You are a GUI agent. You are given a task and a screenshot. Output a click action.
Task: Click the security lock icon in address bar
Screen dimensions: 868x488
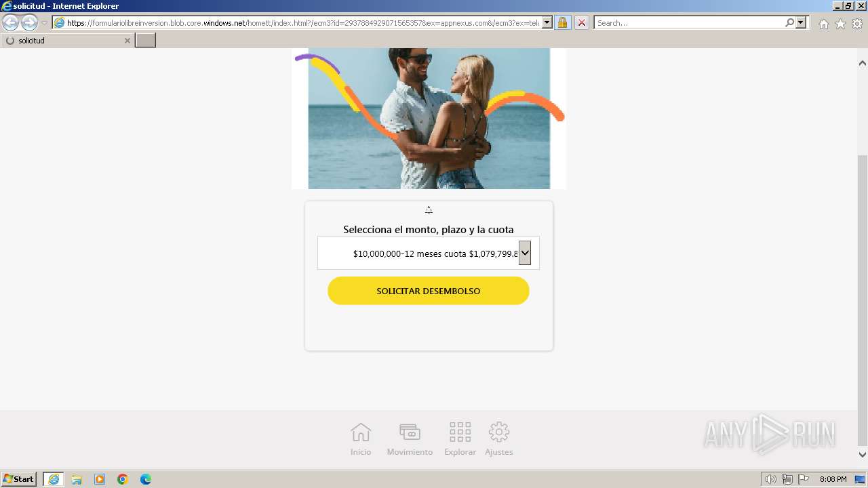(x=562, y=22)
